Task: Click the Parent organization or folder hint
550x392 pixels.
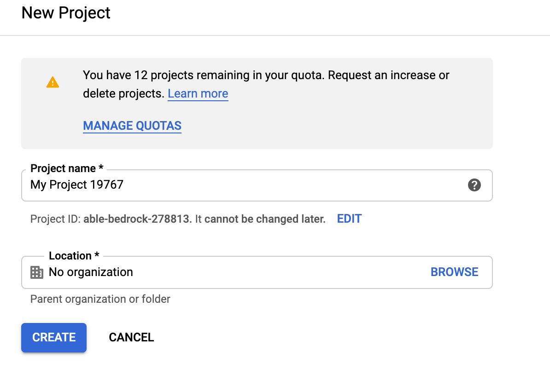Action: pyautogui.click(x=100, y=299)
